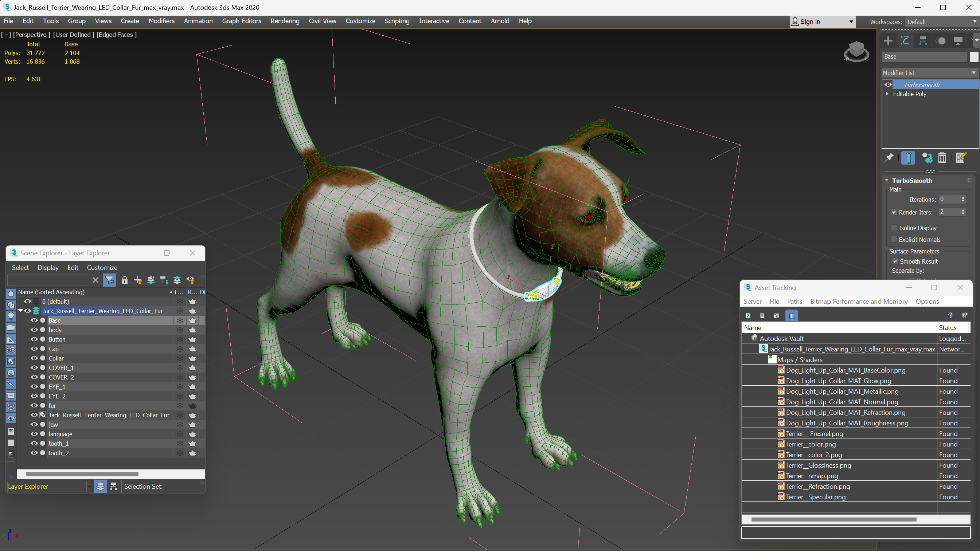This screenshot has width=980, height=551.
Task: Open Configure Modifier Sets icon
Action: coord(961,157)
